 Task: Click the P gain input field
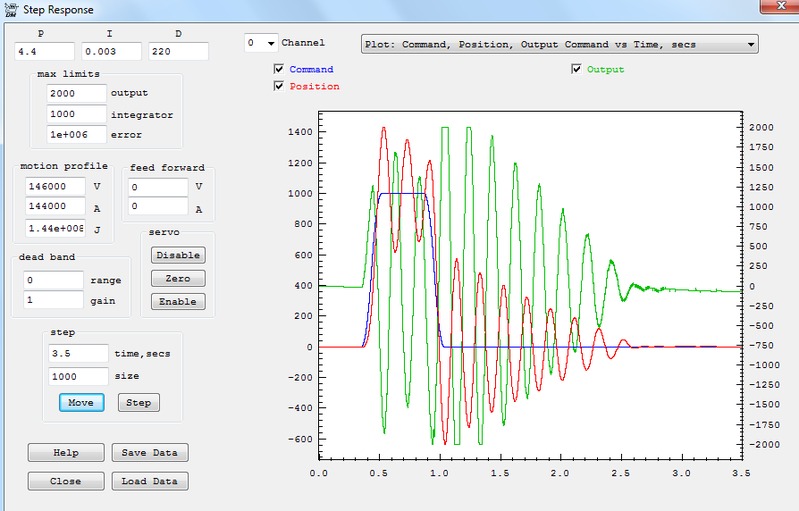44,51
